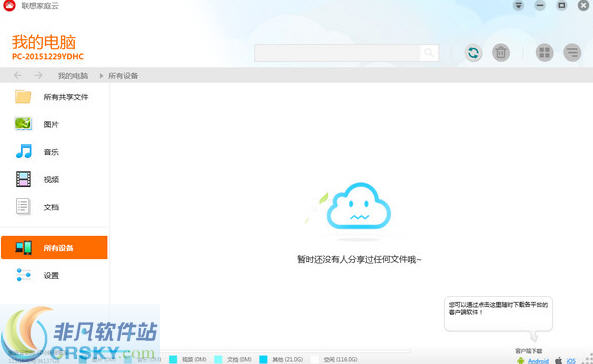This screenshot has height=364, width=593.
Task: Click 所有设备 in breadcrumb
Action: coord(123,76)
